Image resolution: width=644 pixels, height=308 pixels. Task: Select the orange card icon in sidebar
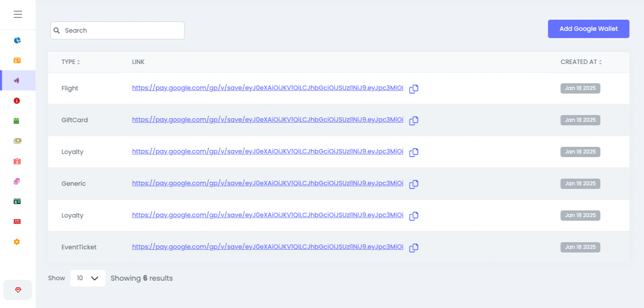click(x=17, y=60)
